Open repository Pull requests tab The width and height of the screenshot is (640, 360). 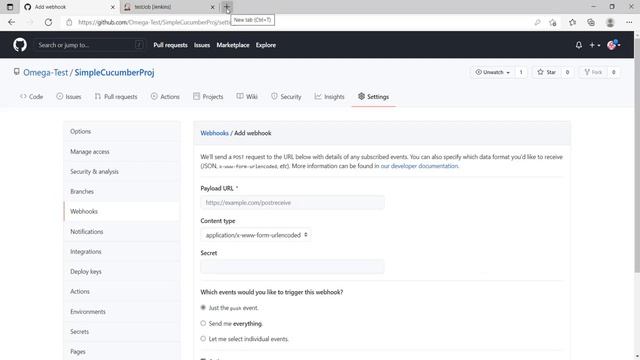(x=116, y=97)
